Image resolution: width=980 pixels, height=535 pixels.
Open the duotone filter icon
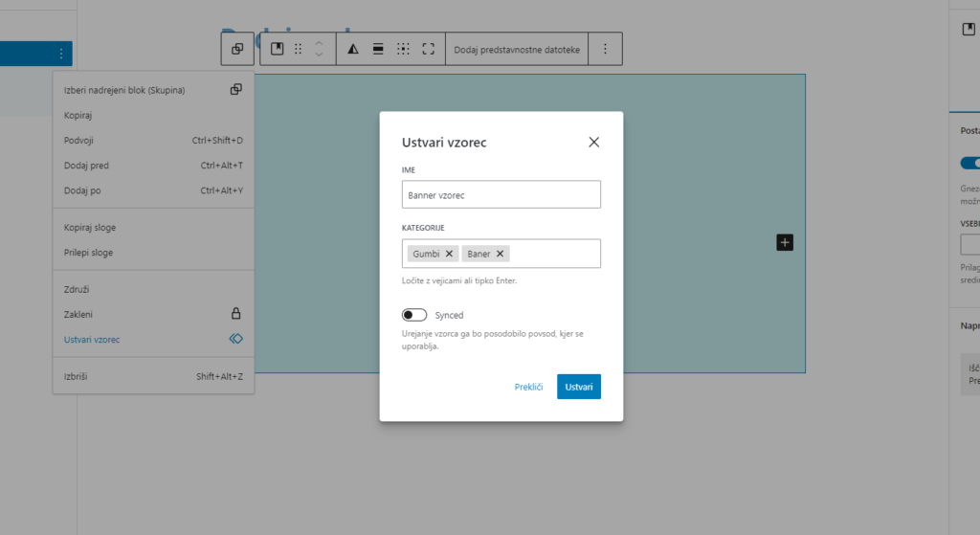tap(353, 49)
